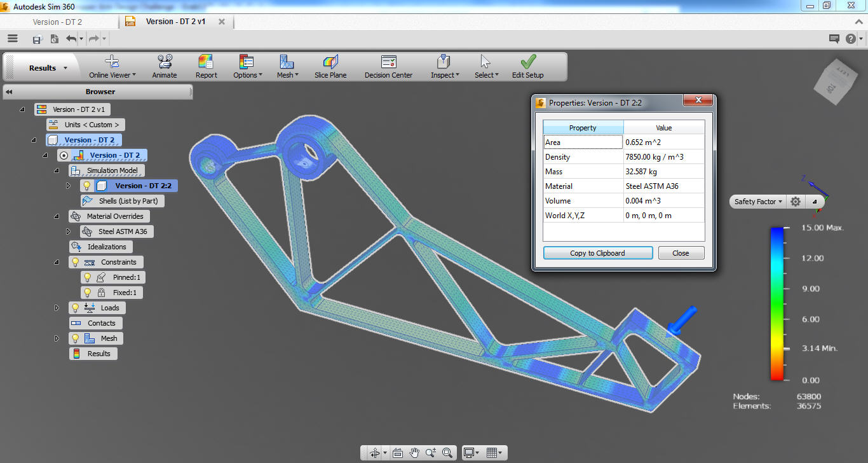The width and height of the screenshot is (868, 463).
Task: Open the Decision Center
Action: point(388,66)
